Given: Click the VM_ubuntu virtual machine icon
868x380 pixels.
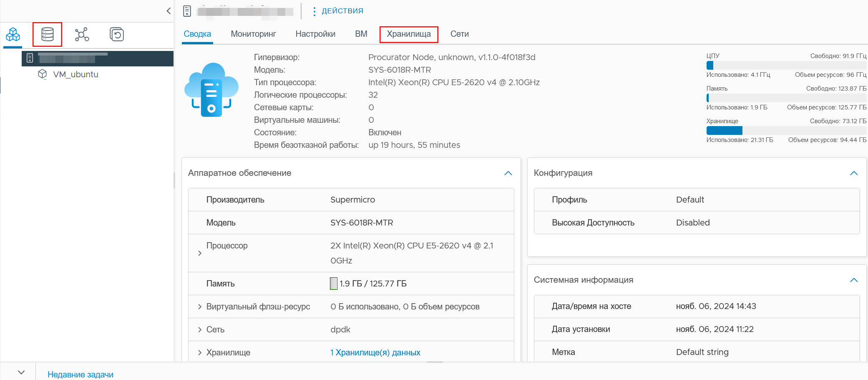Looking at the screenshot, I should (x=42, y=74).
